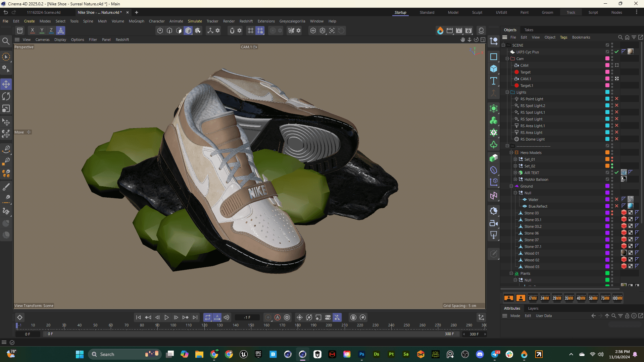Toggle visibility dots for Set_01
This screenshot has width=644, height=362.
[x=612, y=159]
